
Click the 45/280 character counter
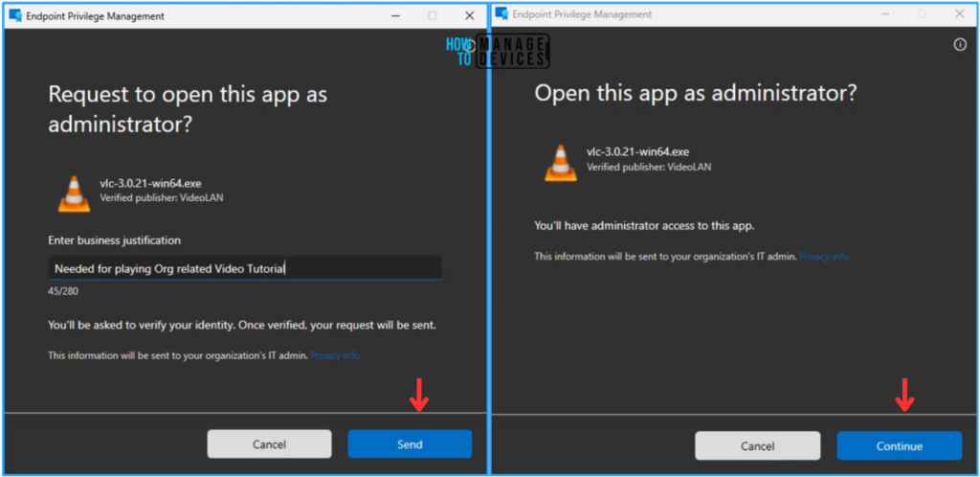[63, 290]
